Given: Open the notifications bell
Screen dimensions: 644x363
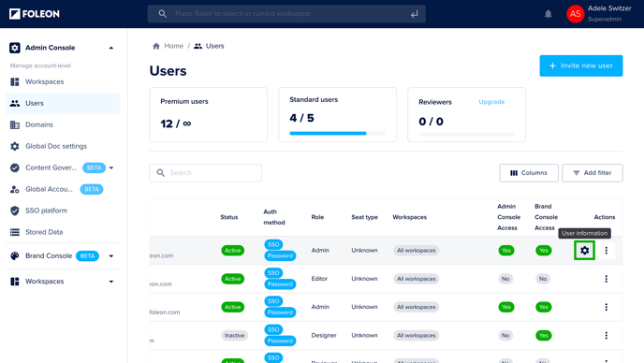Looking at the screenshot, I should pyautogui.click(x=548, y=14).
